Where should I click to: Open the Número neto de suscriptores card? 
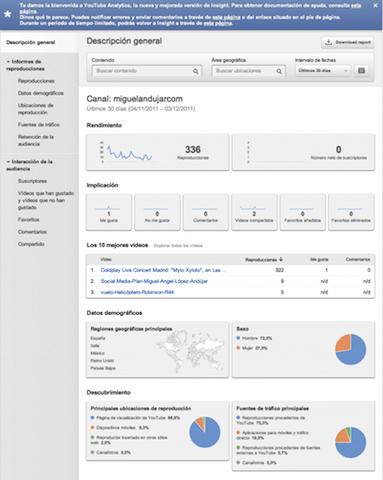point(303,152)
